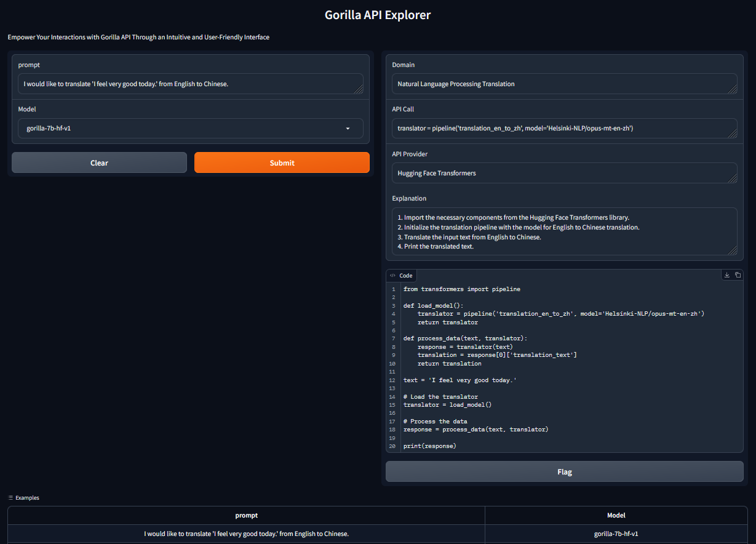The width and height of the screenshot is (756, 544).
Task: Download the generated code
Action: [726, 274]
